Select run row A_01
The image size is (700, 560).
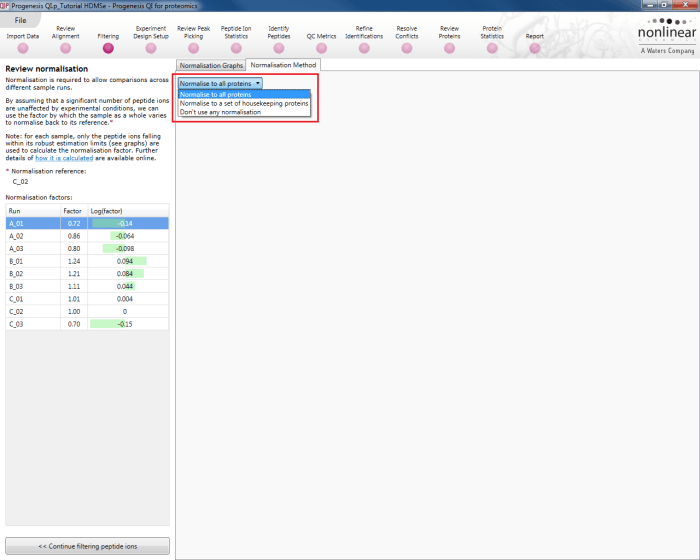point(88,223)
